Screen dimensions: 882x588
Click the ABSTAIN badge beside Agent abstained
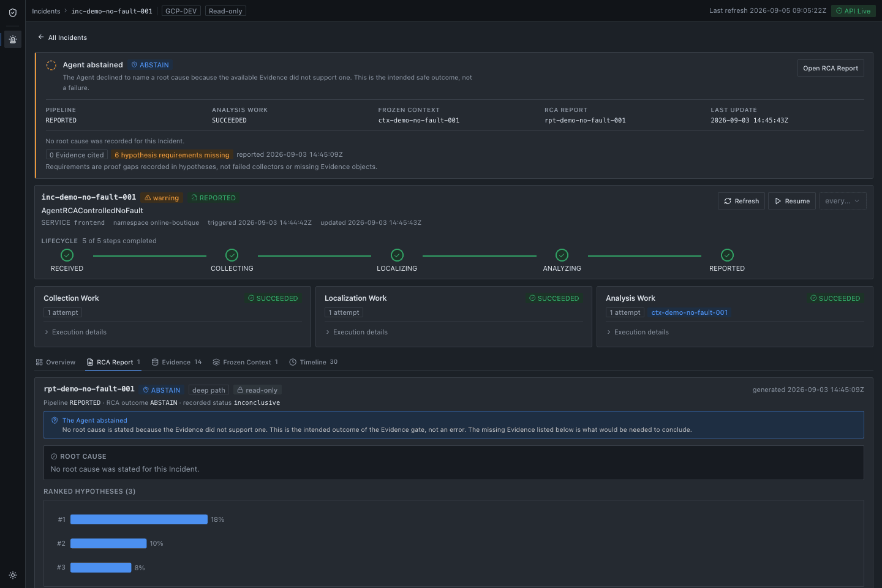click(x=150, y=65)
